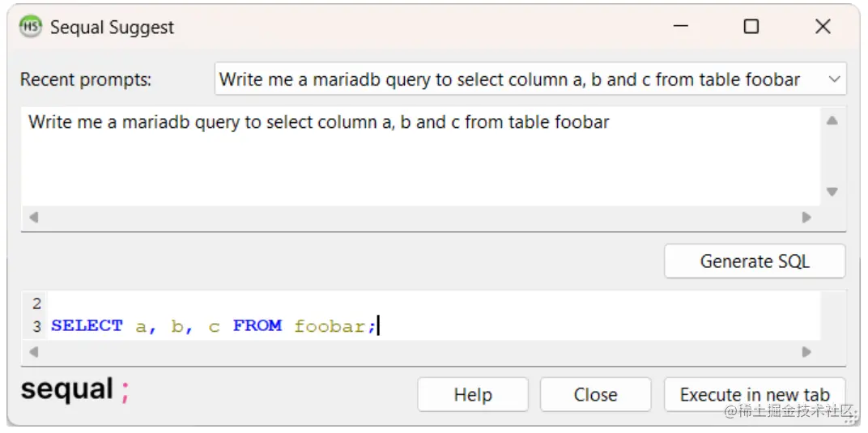Screen dimensions: 868x433
Task: Click the prompt area's left scroll arrow
Action: pos(33,218)
